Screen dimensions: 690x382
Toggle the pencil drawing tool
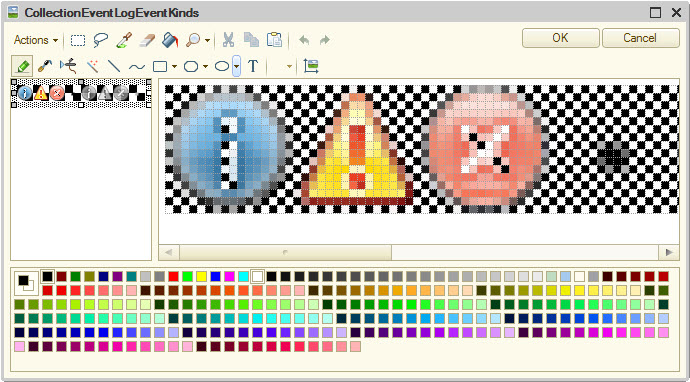coord(22,66)
